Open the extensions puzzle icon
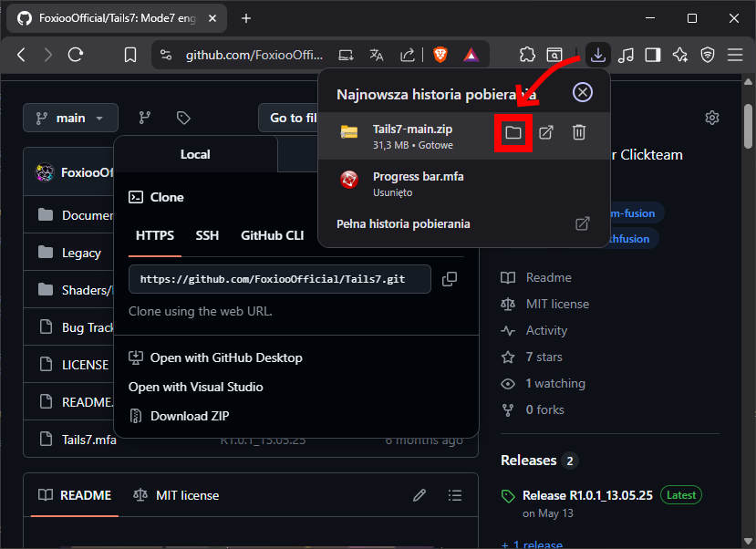The height and width of the screenshot is (549, 756). (527, 55)
